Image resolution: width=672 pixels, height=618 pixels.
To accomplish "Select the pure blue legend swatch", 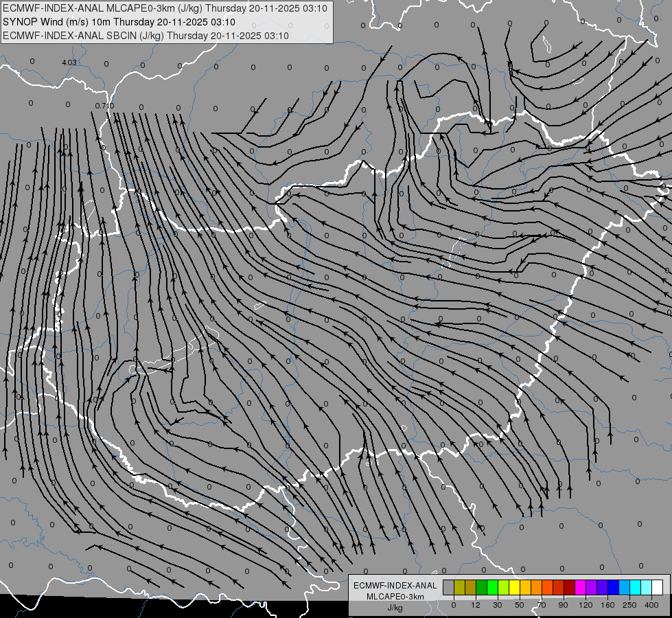I will pos(613,587).
